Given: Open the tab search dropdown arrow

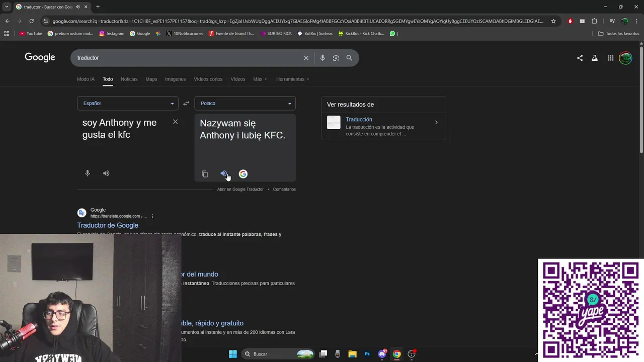Looking at the screenshot, I should point(7,7).
